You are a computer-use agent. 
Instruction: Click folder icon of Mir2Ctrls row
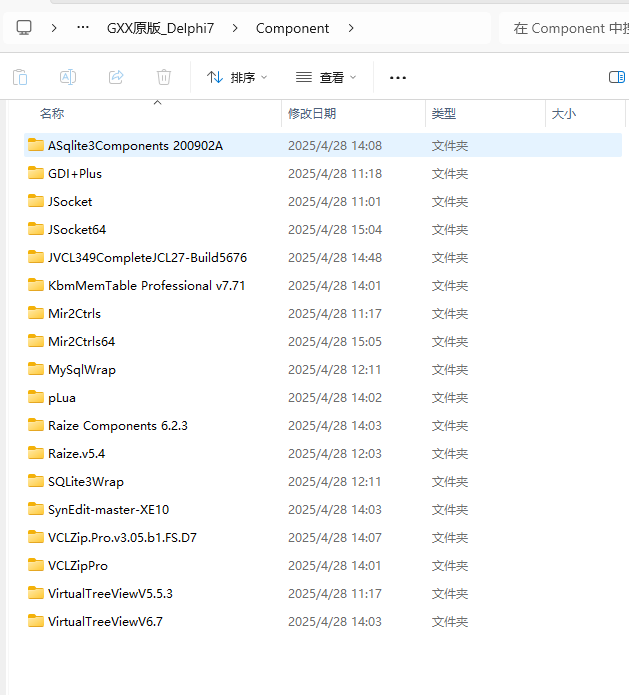36,312
